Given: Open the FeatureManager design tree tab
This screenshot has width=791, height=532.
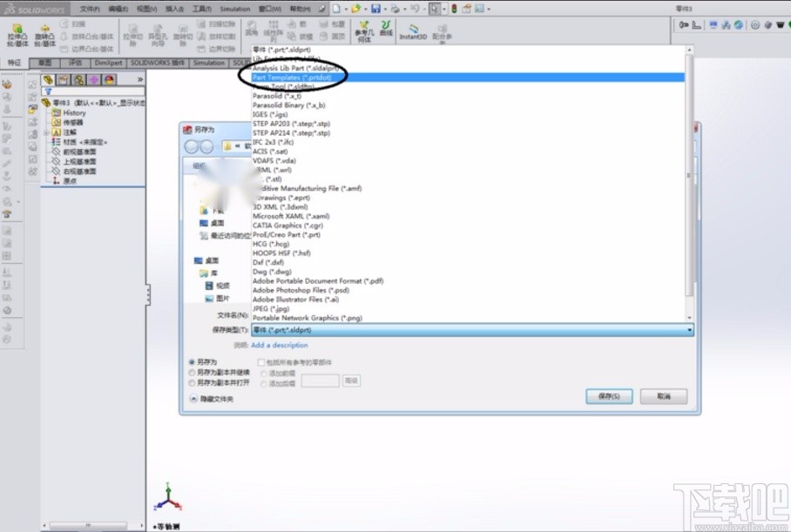Looking at the screenshot, I should (48, 80).
